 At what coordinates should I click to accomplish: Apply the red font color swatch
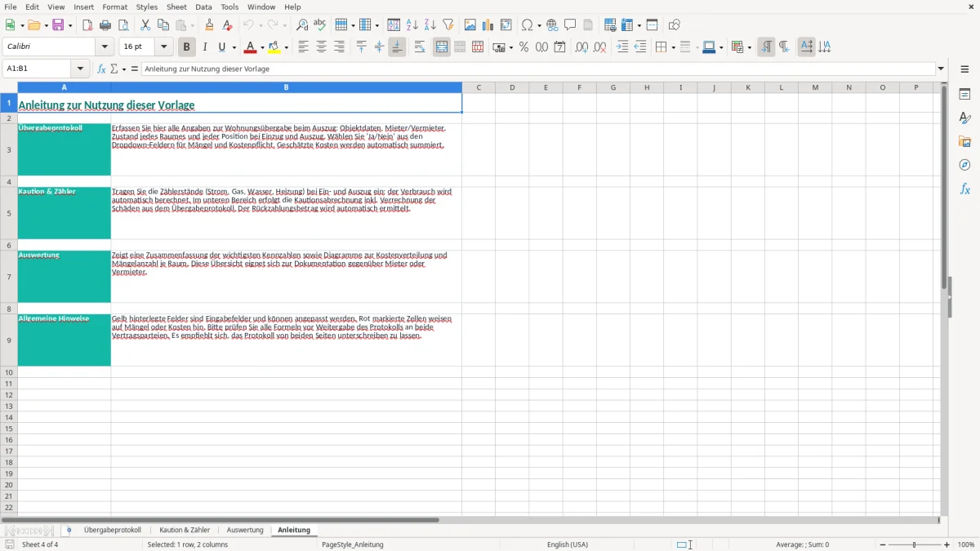tap(252, 47)
